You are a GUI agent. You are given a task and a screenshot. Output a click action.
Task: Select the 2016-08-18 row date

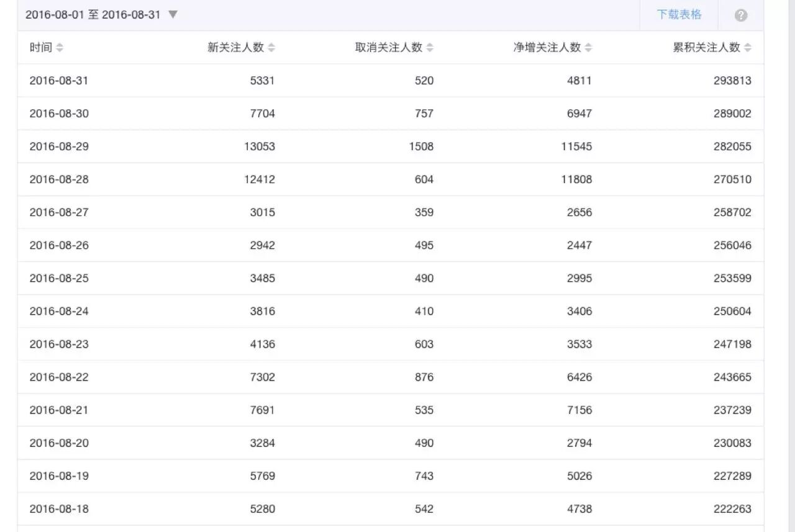pos(59,509)
